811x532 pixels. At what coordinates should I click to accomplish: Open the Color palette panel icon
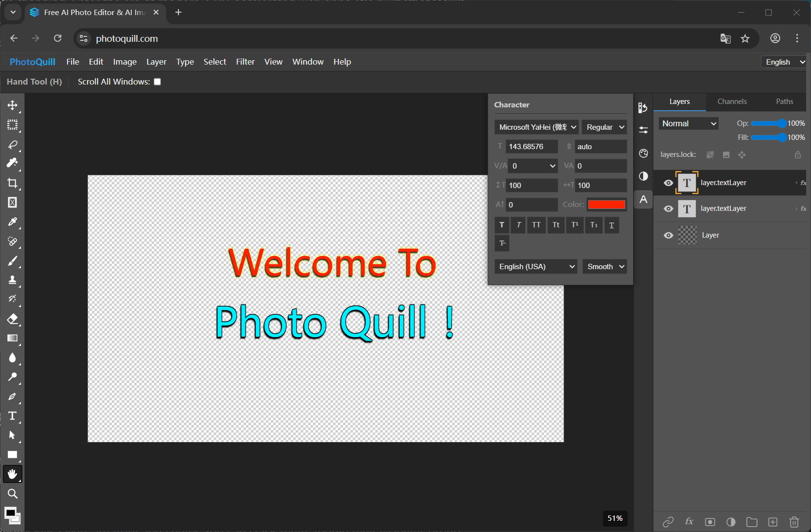643,154
